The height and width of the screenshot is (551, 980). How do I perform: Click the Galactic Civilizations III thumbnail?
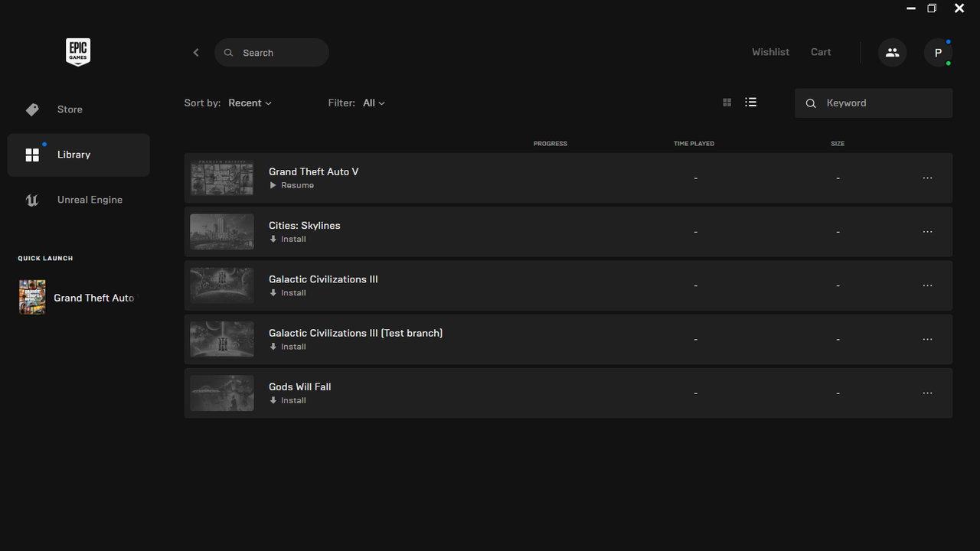tap(222, 285)
